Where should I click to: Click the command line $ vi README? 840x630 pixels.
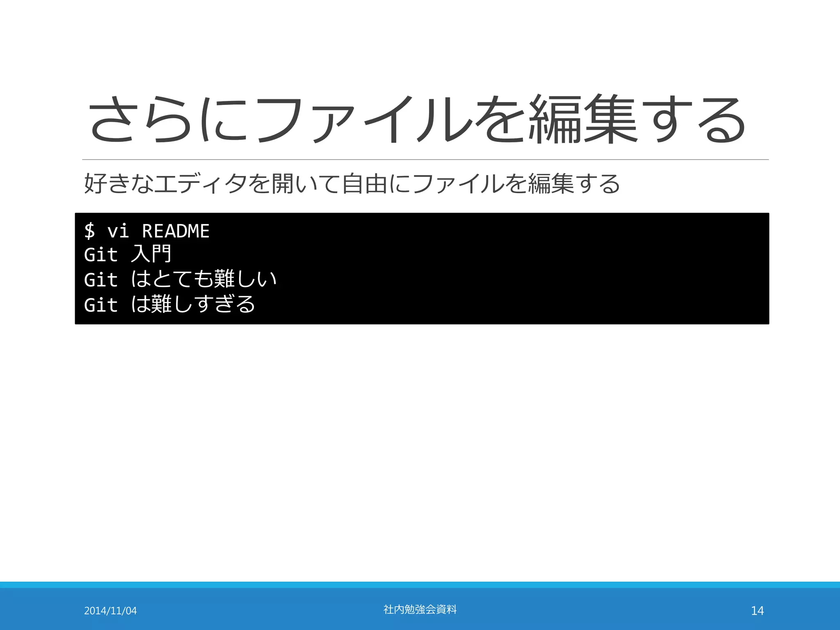click(x=147, y=231)
